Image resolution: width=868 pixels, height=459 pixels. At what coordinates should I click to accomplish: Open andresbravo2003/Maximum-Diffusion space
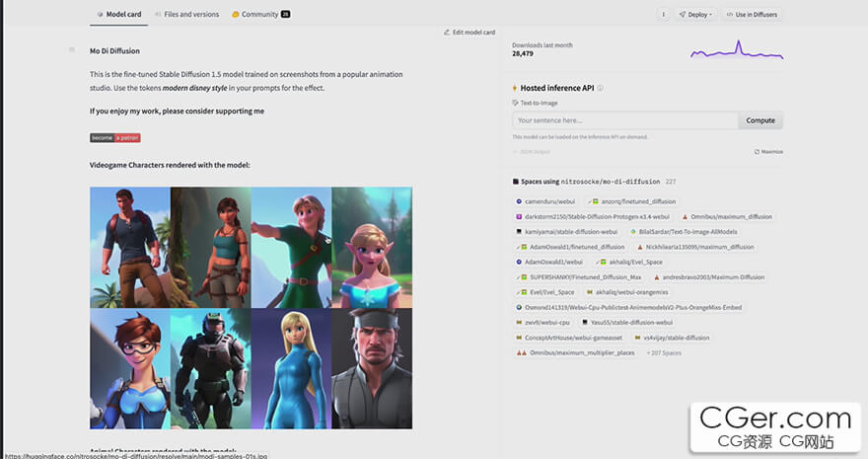(x=709, y=277)
